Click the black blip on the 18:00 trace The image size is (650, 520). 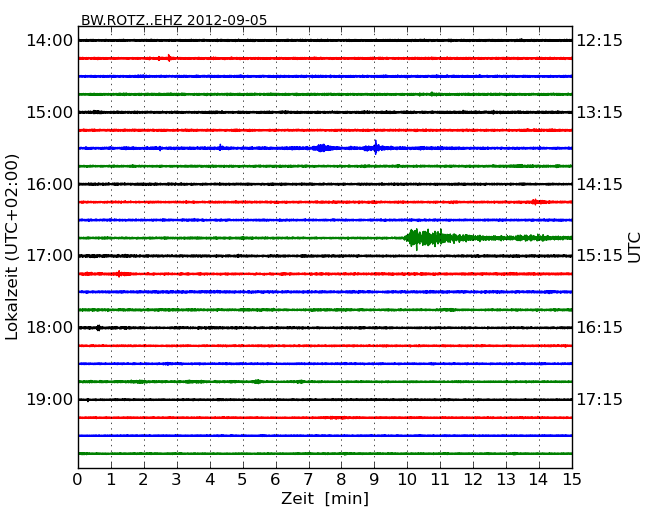coord(98,328)
